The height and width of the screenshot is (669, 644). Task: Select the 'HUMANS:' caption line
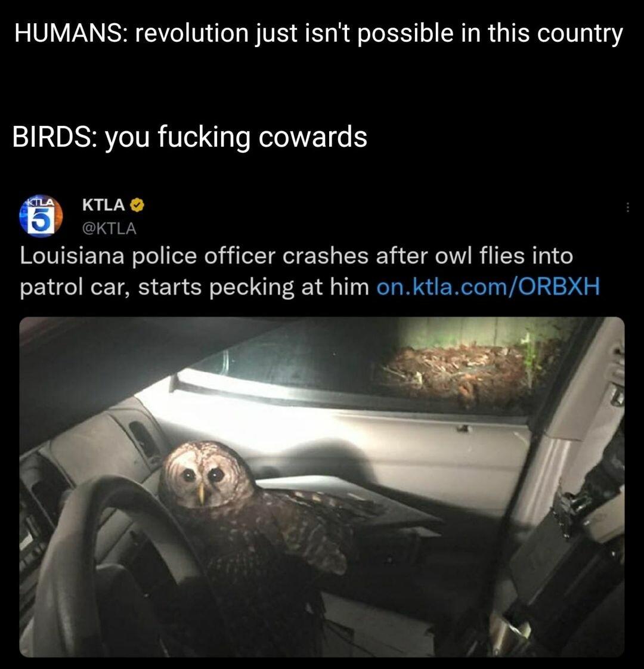tap(318, 33)
